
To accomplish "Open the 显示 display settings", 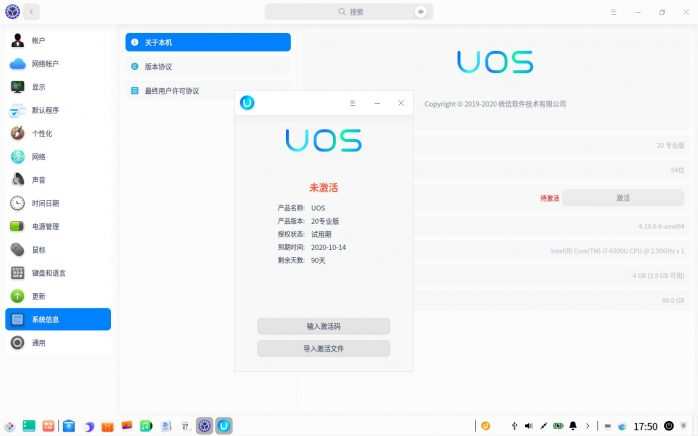I will 58,87.
